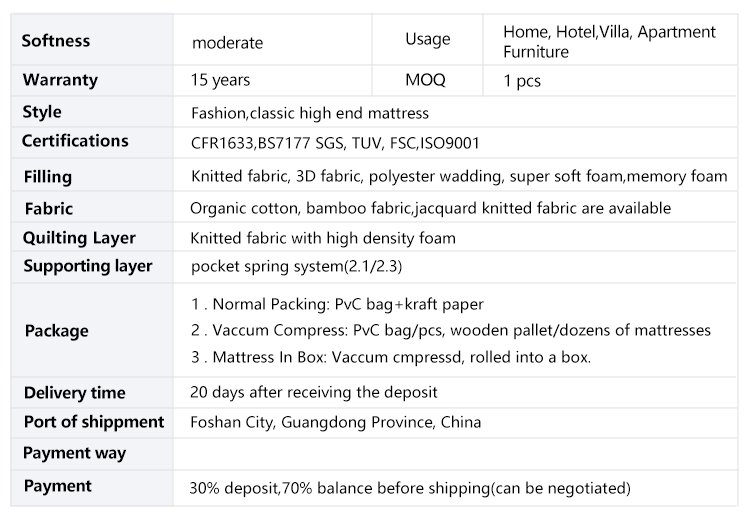Click the Softness row label
The image size is (750, 526).
[56, 41]
